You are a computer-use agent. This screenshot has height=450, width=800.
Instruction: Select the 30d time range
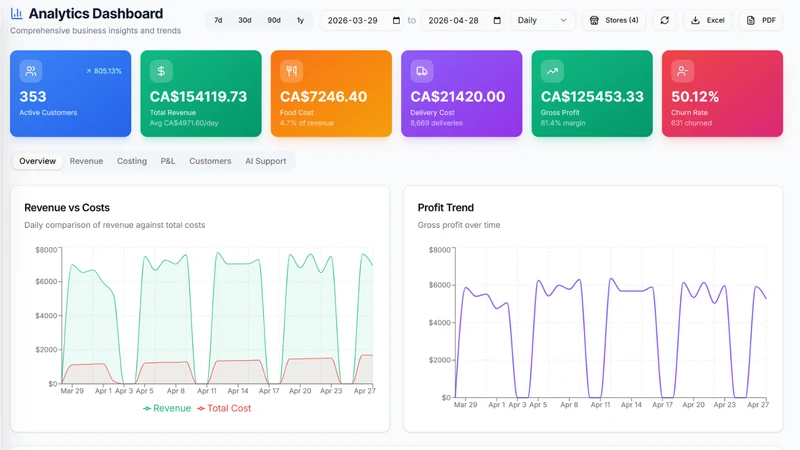click(244, 20)
